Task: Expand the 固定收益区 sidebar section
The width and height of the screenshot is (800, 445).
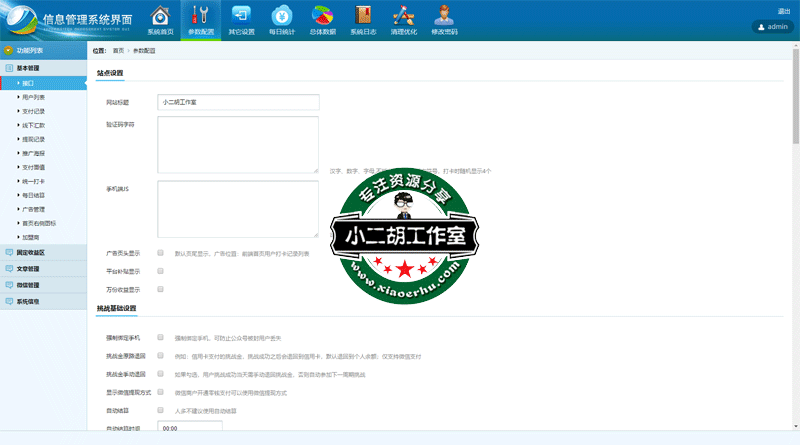Action: (43, 253)
